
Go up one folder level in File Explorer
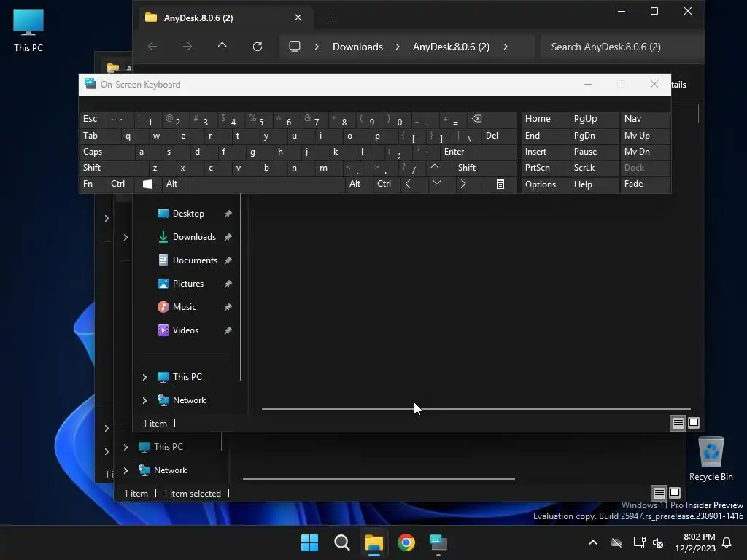pos(222,47)
